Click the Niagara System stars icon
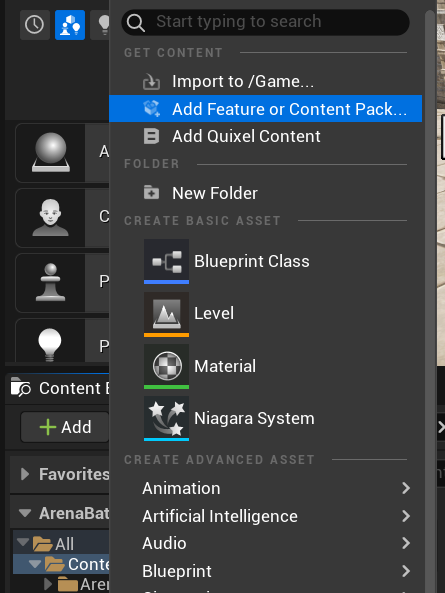Image resolution: width=445 pixels, height=593 pixels. coord(166,419)
